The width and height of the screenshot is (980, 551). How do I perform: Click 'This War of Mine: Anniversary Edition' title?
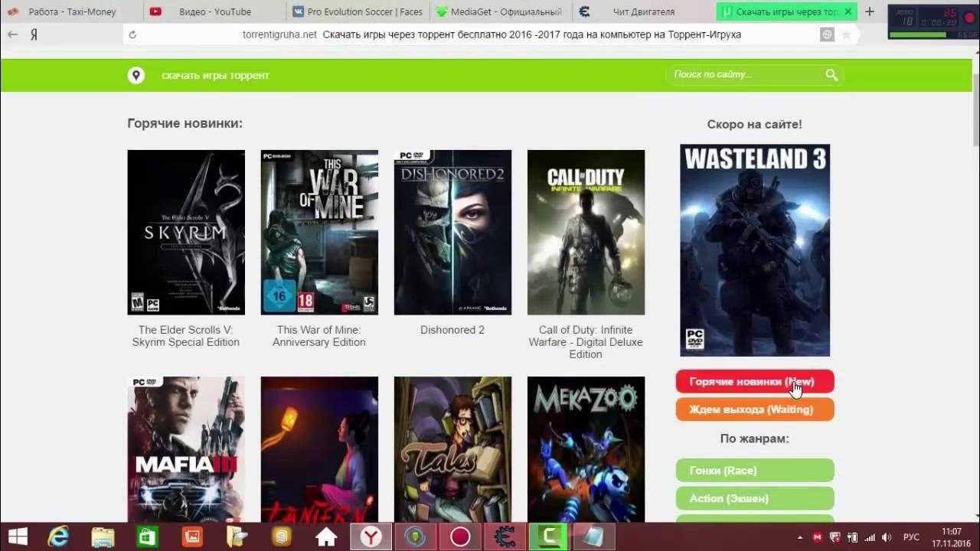click(319, 336)
